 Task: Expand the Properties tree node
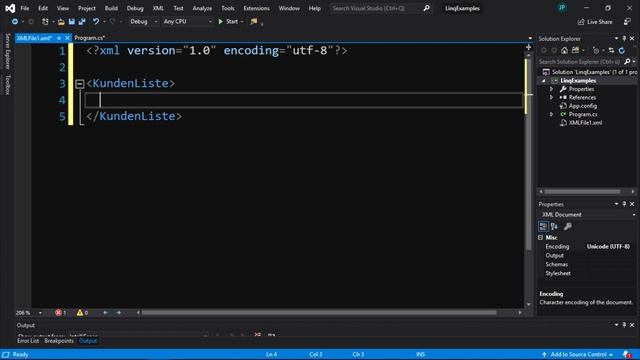(551, 89)
